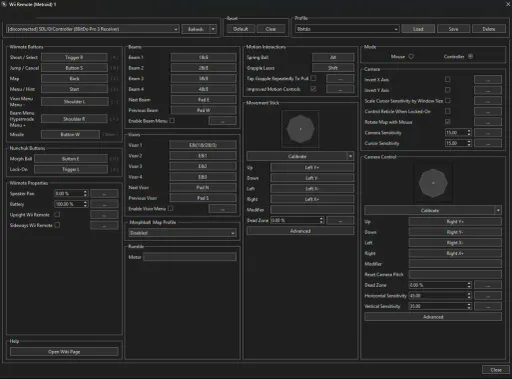The image size is (512, 379).
Task: Open Movement Stick Advanced settings
Action: pyautogui.click(x=300, y=231)
